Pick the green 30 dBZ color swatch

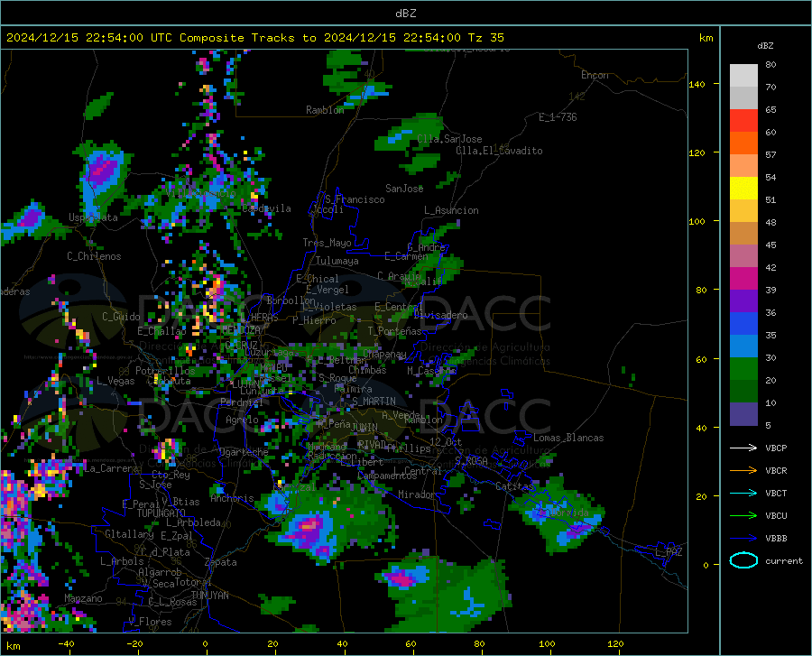(x=743, y=369)
